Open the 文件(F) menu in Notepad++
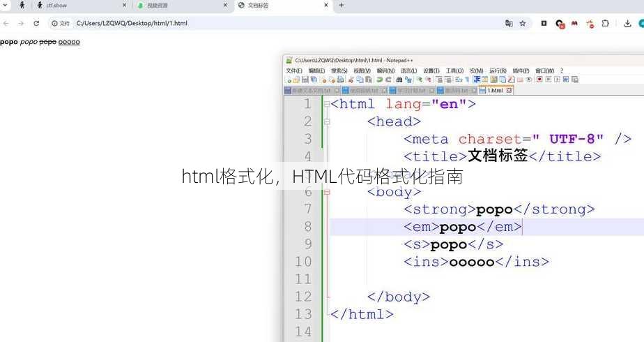 tap(294, 70)
